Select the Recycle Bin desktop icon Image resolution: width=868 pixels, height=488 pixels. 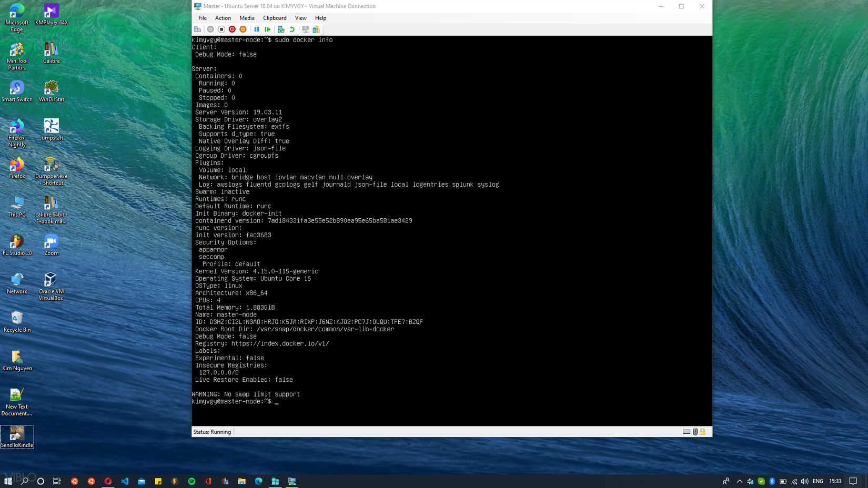17,322
